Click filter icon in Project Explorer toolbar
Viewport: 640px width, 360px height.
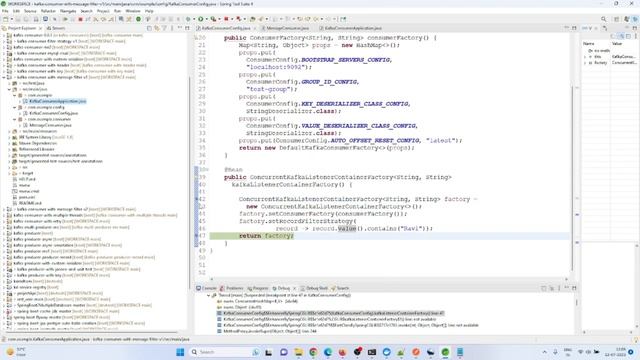(x=164, y=28)
